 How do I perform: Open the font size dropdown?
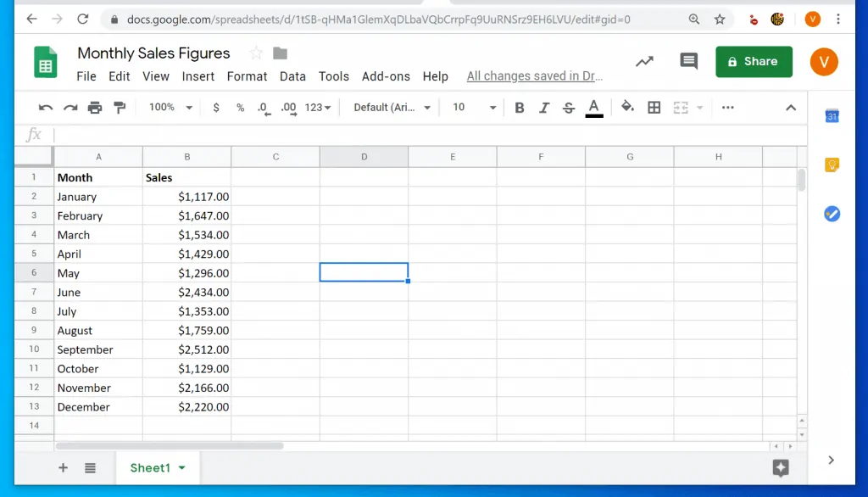pos(471,107)
